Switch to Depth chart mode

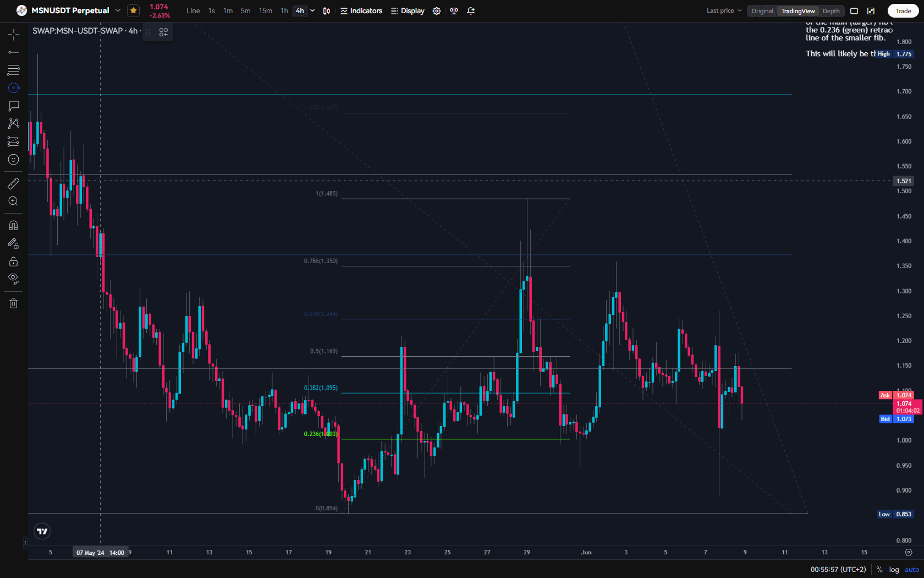pos(831,11)
